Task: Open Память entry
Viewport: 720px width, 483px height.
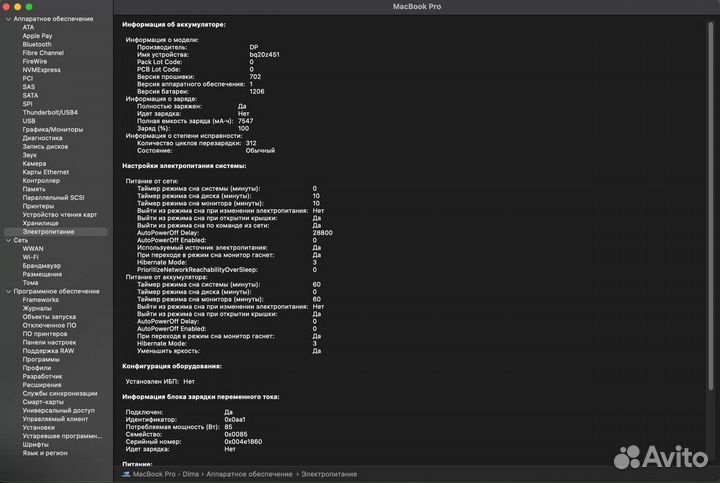Action: pos(34,189)
